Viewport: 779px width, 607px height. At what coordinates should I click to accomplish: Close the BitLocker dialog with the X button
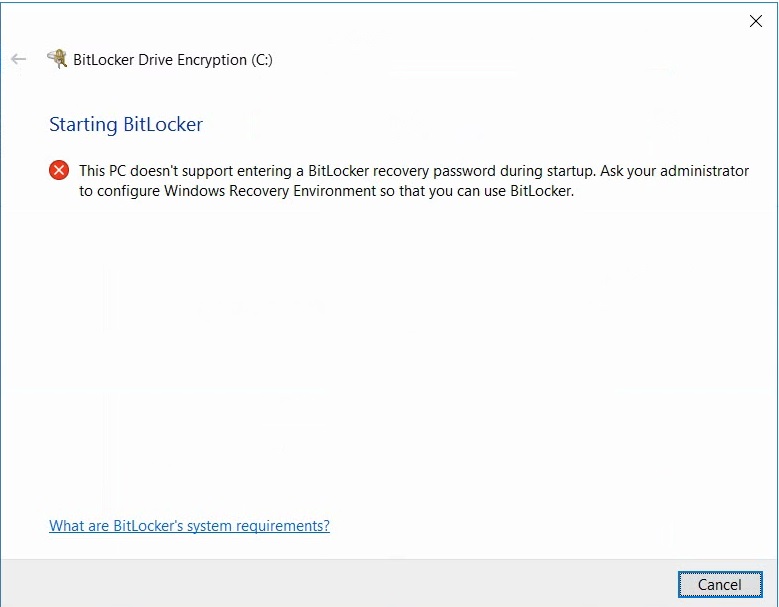point(756,21)
